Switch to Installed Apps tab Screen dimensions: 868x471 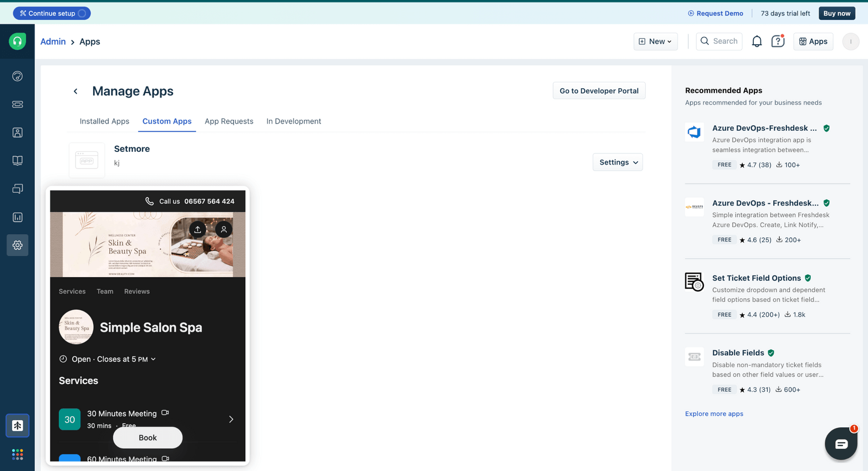pyautogui.click(x=104, y=121)
